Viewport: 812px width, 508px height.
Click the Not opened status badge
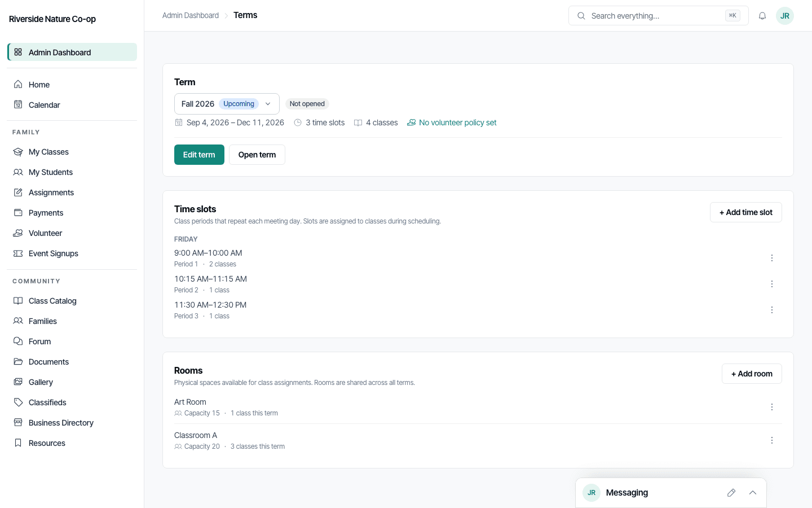pos(307,104)
